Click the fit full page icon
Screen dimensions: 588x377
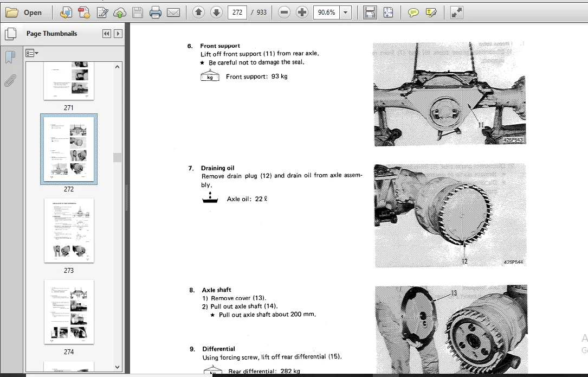tap(388, 12)
